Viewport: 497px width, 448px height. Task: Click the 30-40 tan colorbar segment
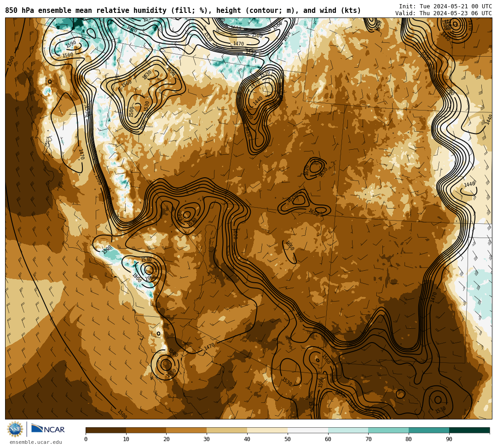(227, 430)
